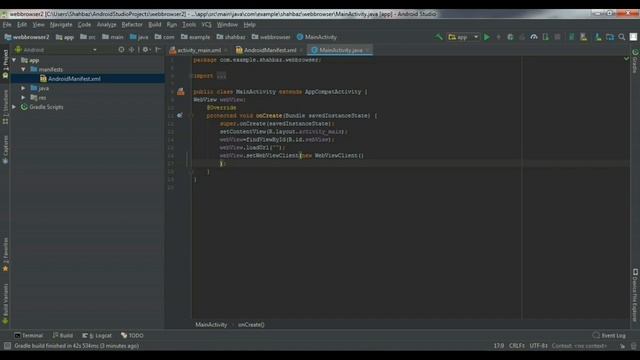Toggle the Captures tool window stripe button

tap(5, 149)
